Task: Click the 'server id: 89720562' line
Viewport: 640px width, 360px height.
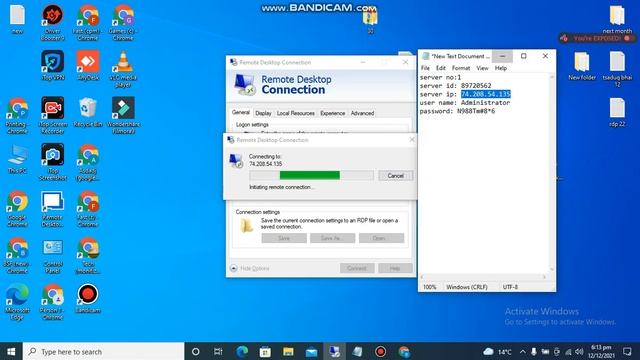Action: (455, 86)
